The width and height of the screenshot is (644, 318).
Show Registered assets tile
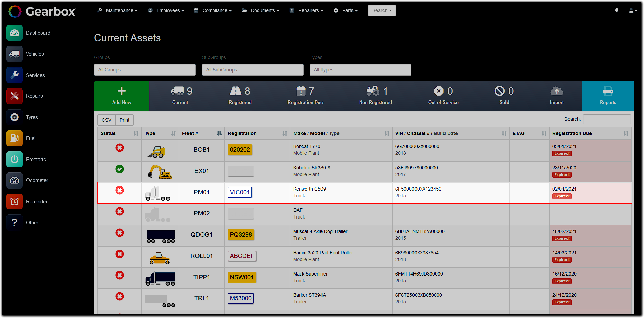(x=240, y=96)
